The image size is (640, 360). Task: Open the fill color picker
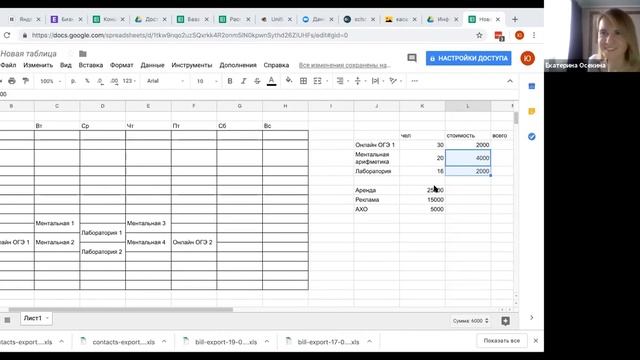(x=289, y=81)
